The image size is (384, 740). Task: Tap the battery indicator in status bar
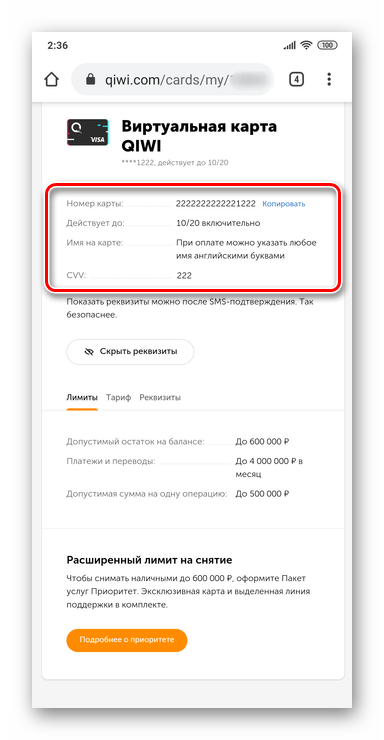[x=327, y=46]
